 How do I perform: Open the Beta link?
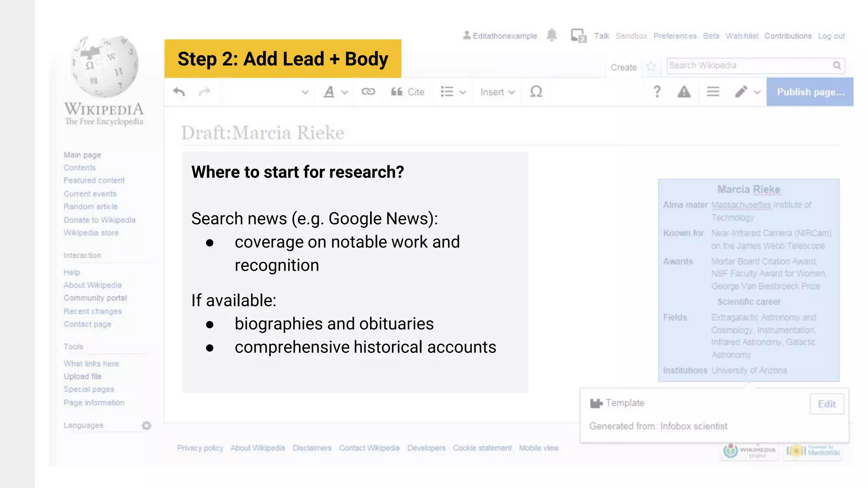[x=711, y=36]
